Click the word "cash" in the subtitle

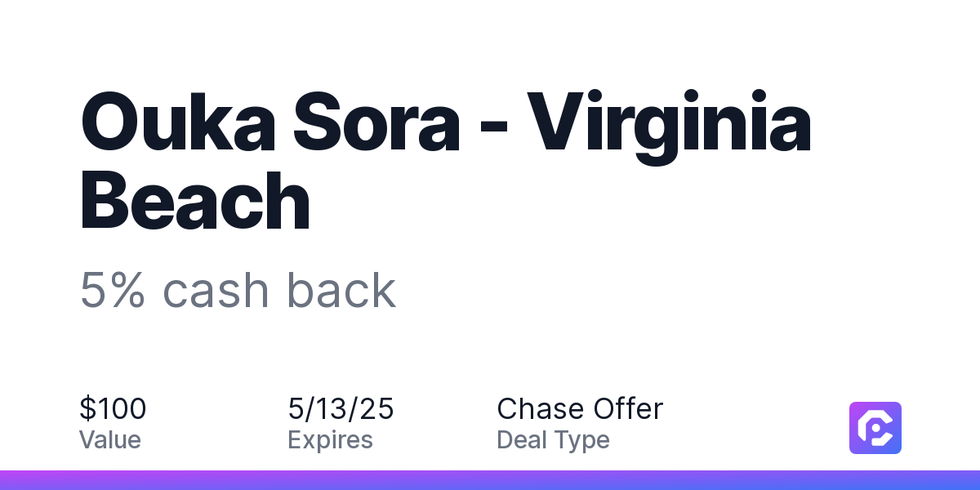point(215,289)
